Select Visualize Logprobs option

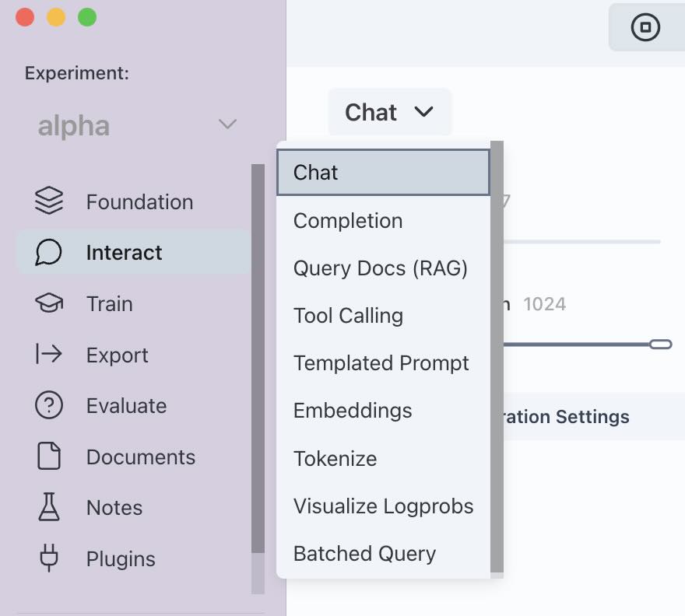coord(383,506)
